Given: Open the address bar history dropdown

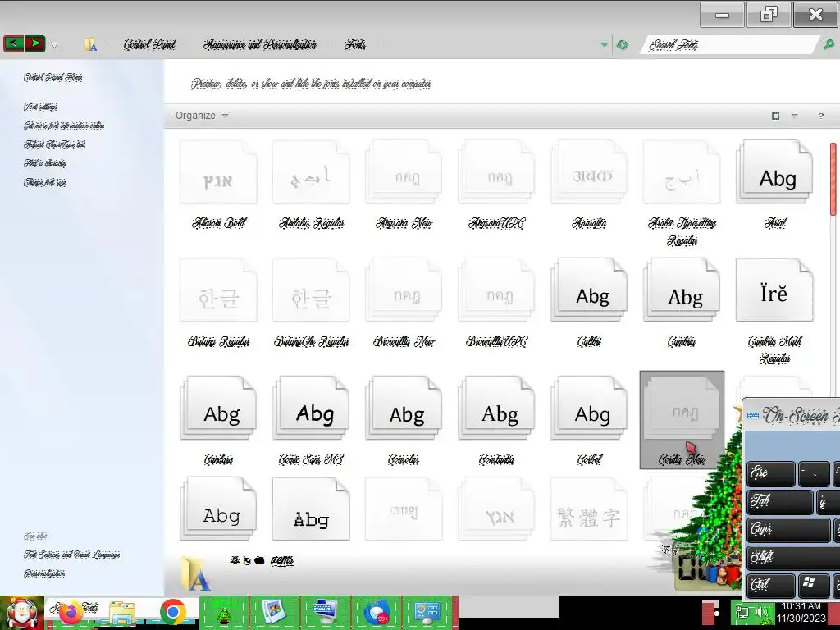Looking at the screenshot, I should tap(605, 44).
